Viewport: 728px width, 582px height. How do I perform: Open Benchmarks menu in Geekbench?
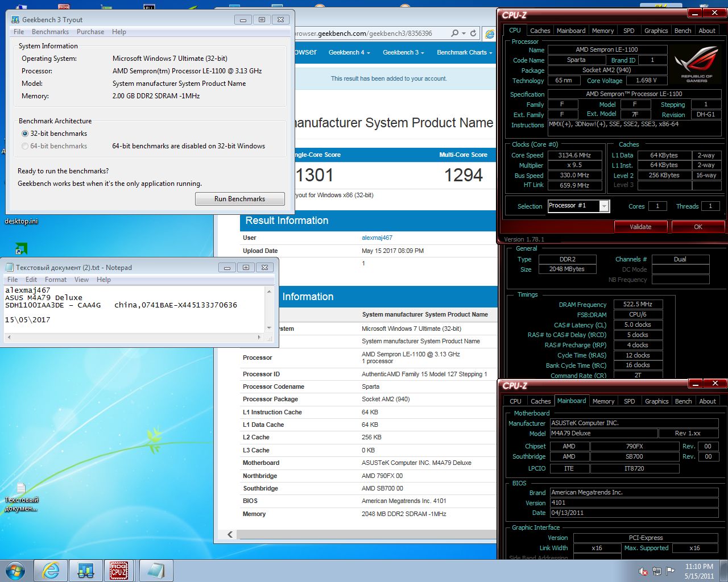point(50,32)
